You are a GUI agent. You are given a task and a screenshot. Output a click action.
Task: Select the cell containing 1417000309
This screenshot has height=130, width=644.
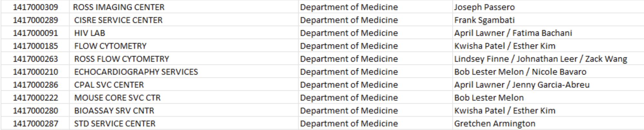pyautogui.click(x=35, y=7)
